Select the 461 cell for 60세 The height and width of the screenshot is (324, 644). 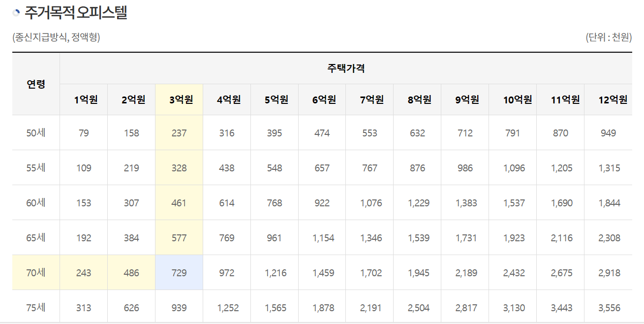179,202
